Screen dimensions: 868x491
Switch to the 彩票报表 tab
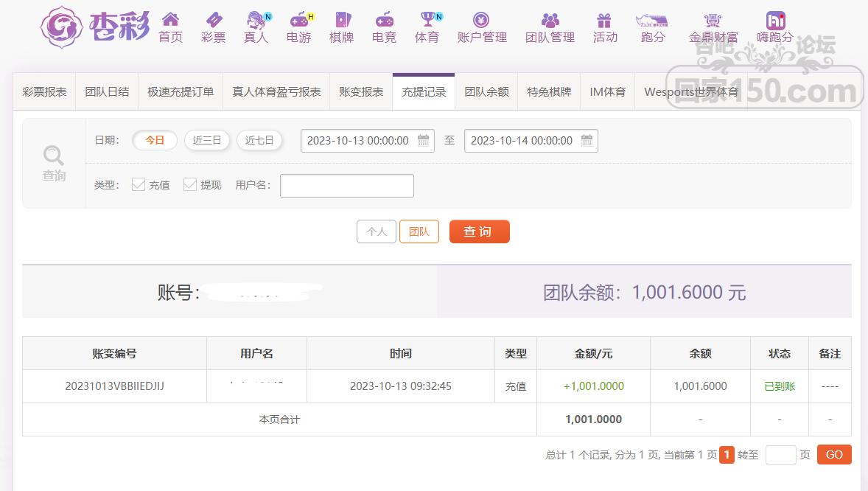tap(44, 92)
